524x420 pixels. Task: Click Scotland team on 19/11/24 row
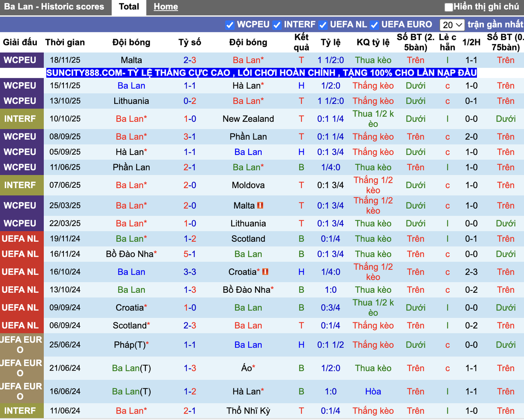(x=248, y=239)
